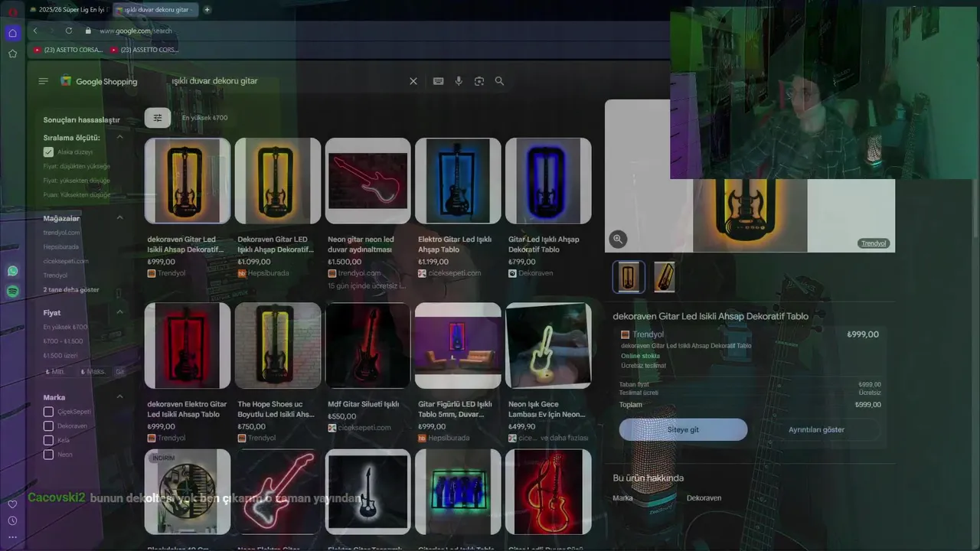This screenshot has width=980, height=551.
Task: Open the on-screen keyboard icon
Action: click(438, 81)
